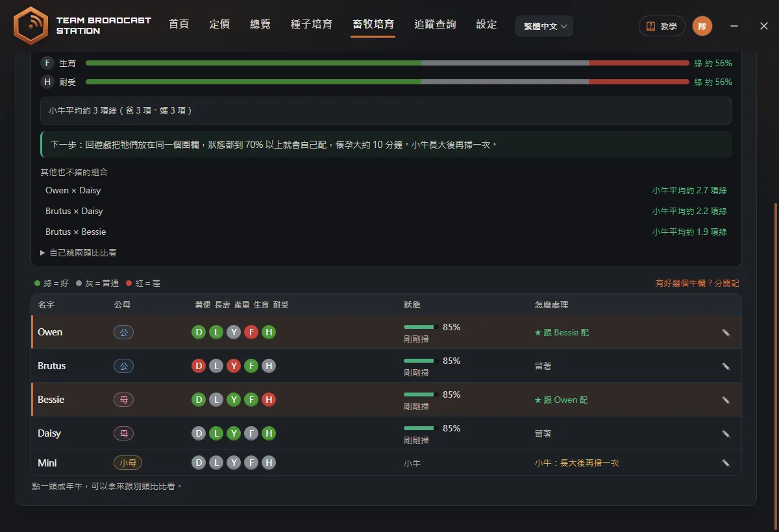Open the 設定 tab
Viewport: 779px width, 532px height.
click(486, 25)
